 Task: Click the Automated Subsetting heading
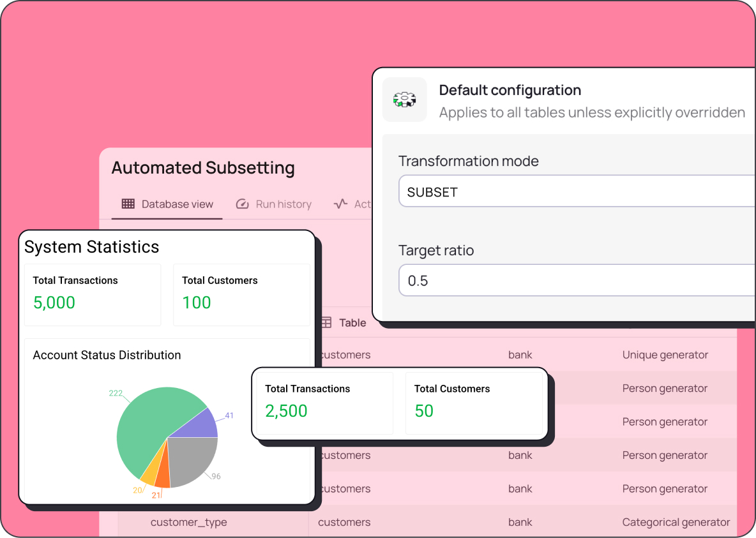point(203,168)
